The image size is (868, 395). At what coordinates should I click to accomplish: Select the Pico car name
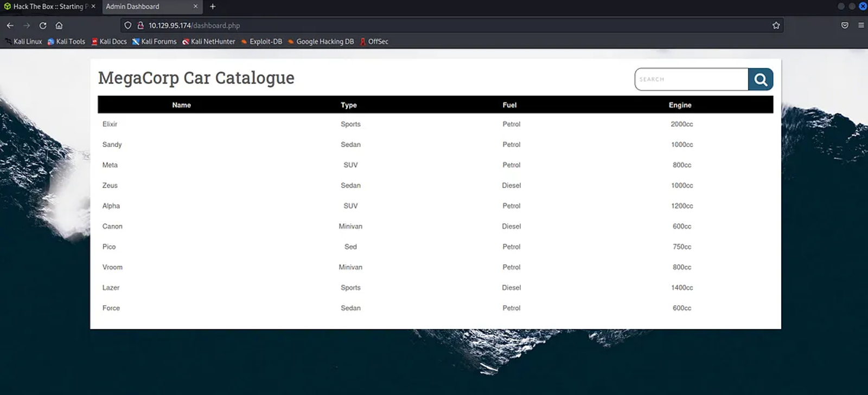point(109,247)
